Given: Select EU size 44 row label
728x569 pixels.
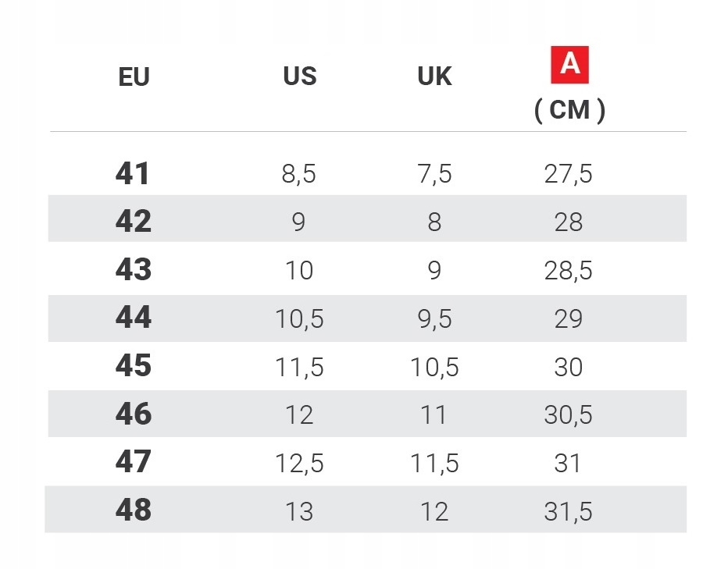Looking at the screenshot, I should (x=133, y=318).
